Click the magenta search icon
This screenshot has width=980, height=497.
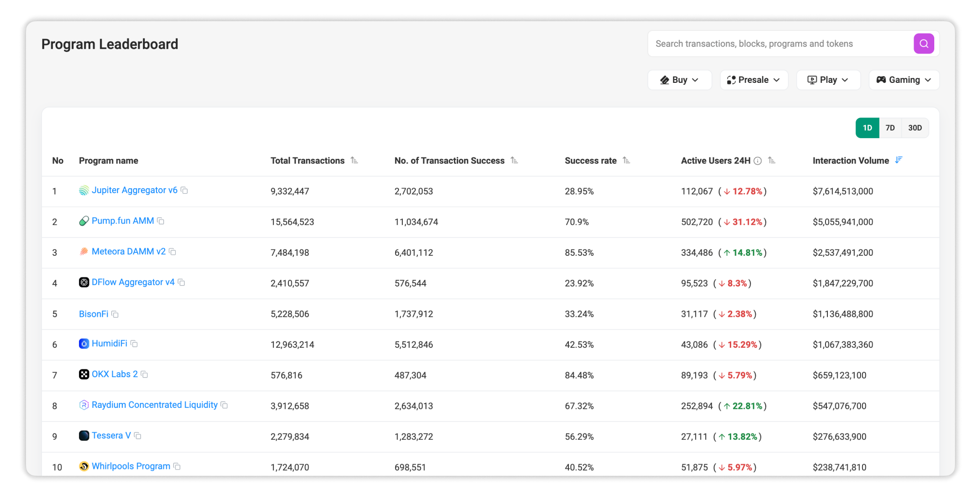(x=924, y=43)
